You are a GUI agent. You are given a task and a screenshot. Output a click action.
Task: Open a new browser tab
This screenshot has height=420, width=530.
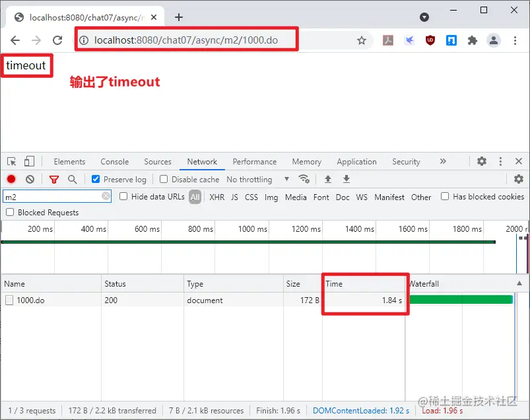coord(179,17)
